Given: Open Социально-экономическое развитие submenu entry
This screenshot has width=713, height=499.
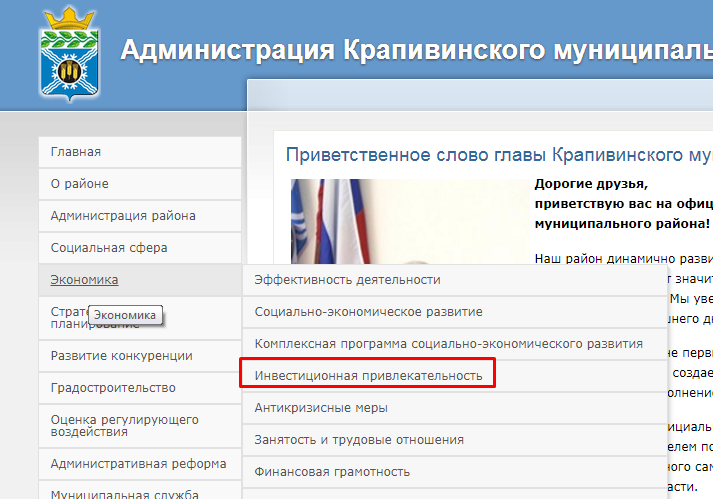Looking at the screenshot, I should (x=455, y=312).
